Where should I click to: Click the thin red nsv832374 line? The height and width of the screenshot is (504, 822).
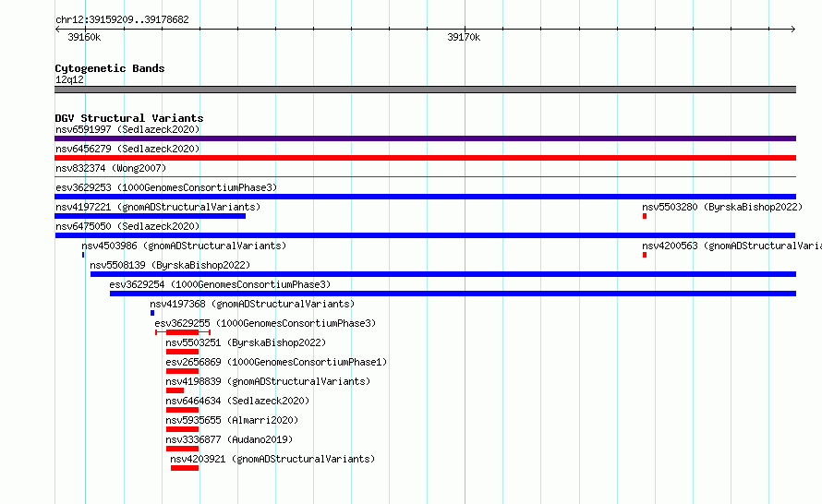coord(425,177)
